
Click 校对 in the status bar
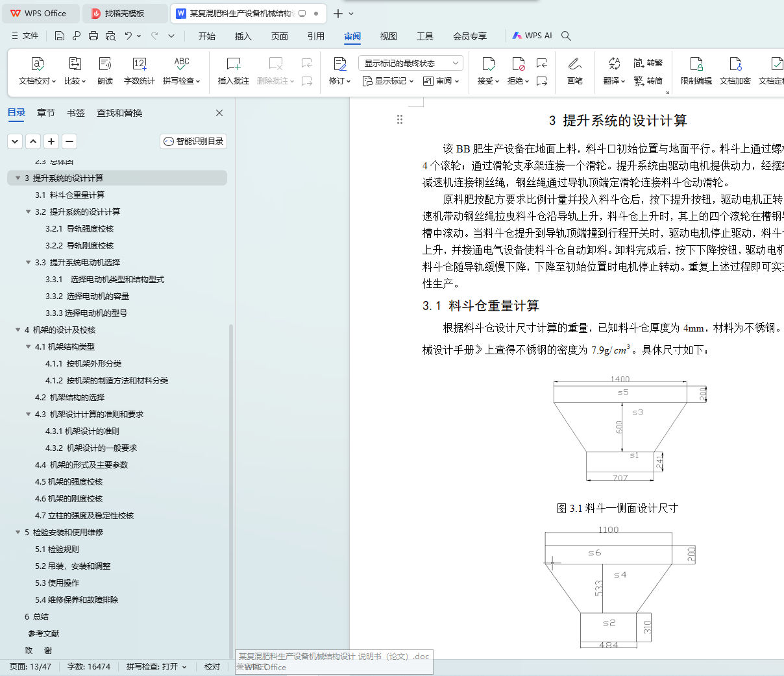coord(212,667)
